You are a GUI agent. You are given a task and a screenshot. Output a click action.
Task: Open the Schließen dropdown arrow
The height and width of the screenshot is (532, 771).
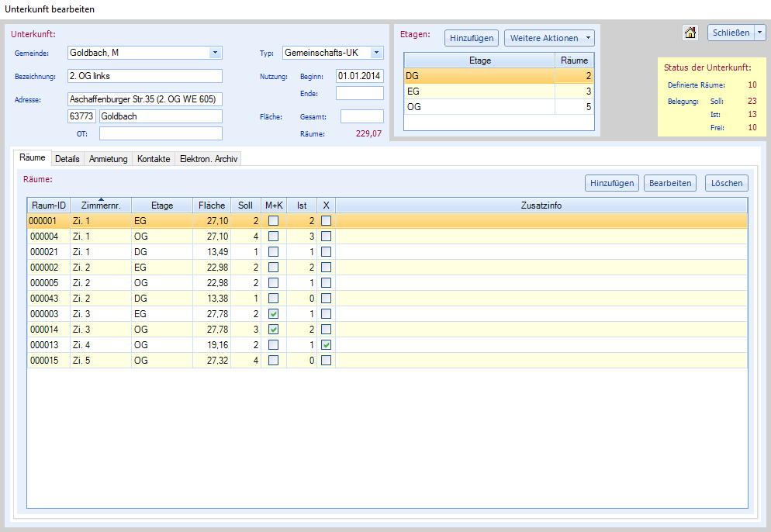pos(760,33)
